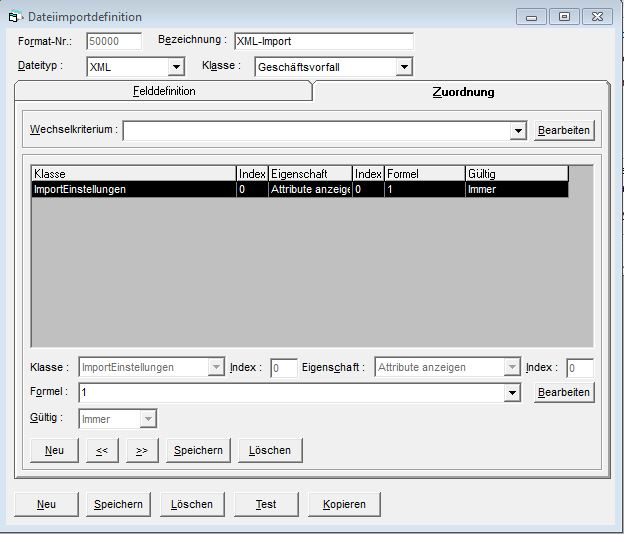Maximize the Dateiimportdefinition window
Viewport: 624px width, 534px height.
565,16
